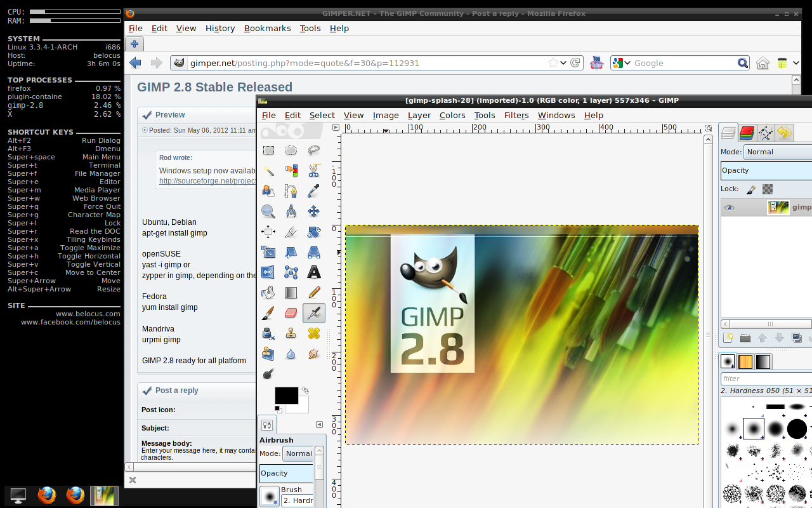Toggle zoom-on-resize button at ruler corner
The image size is (812, 508).
[x=708, y=128]
